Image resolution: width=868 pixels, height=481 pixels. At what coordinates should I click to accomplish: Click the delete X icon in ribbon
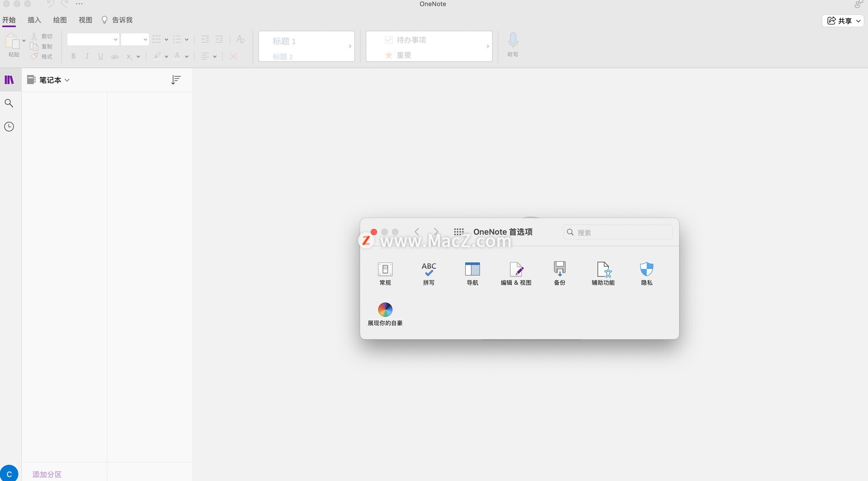tap(233, 57)
